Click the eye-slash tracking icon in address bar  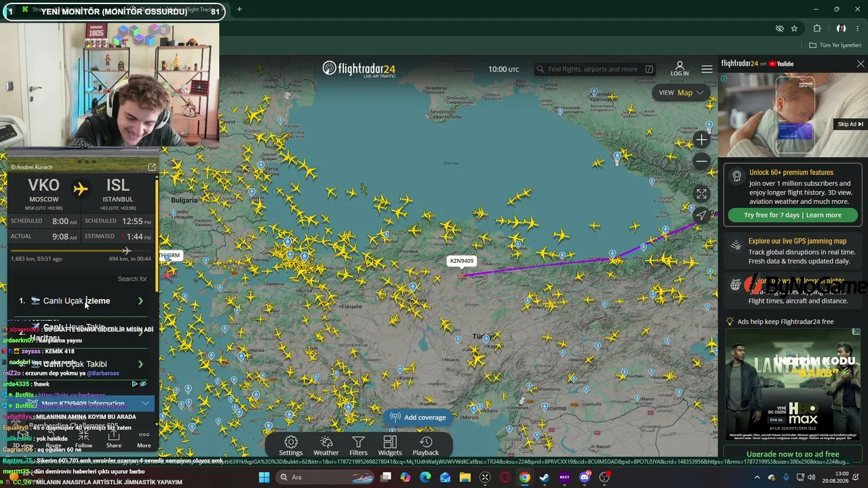pos(780,28)
